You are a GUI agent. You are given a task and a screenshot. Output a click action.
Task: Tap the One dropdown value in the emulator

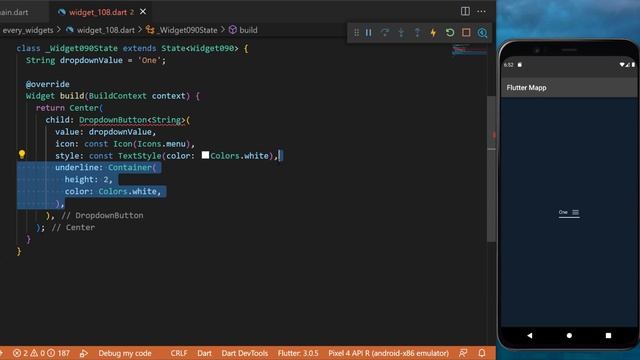point(563,212)
